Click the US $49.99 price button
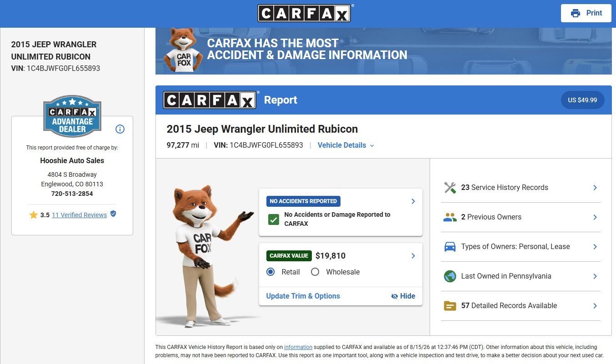 582,100
